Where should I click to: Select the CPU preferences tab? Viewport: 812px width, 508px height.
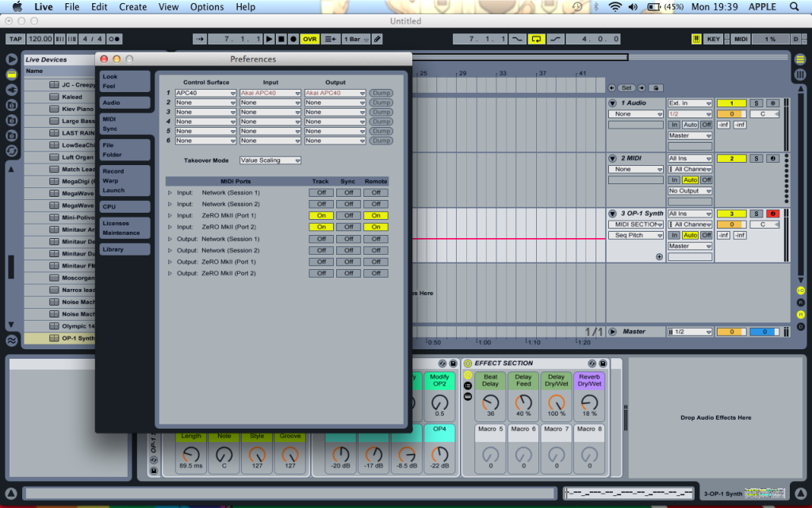124,206
